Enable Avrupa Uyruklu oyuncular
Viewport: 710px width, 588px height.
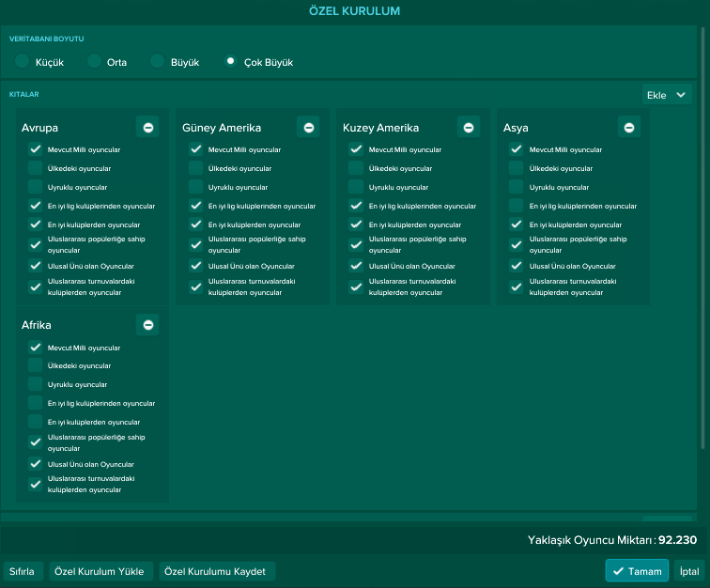tap(36, 187)
